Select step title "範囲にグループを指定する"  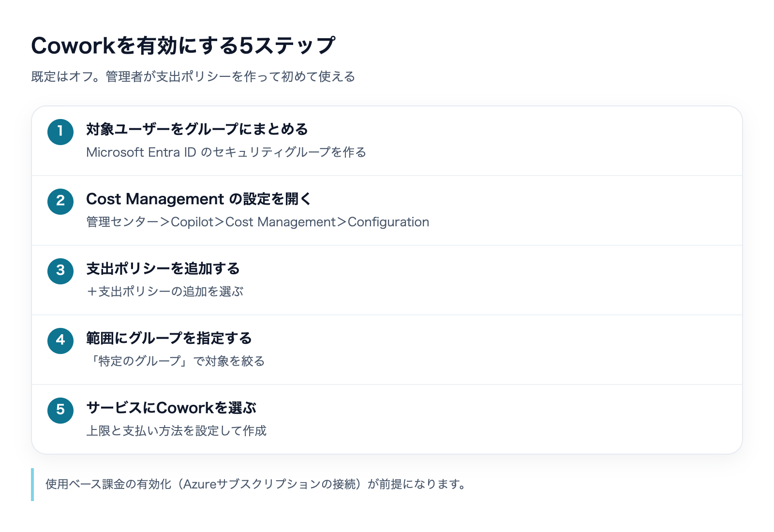pyautogui.click(x=169, y=338)
